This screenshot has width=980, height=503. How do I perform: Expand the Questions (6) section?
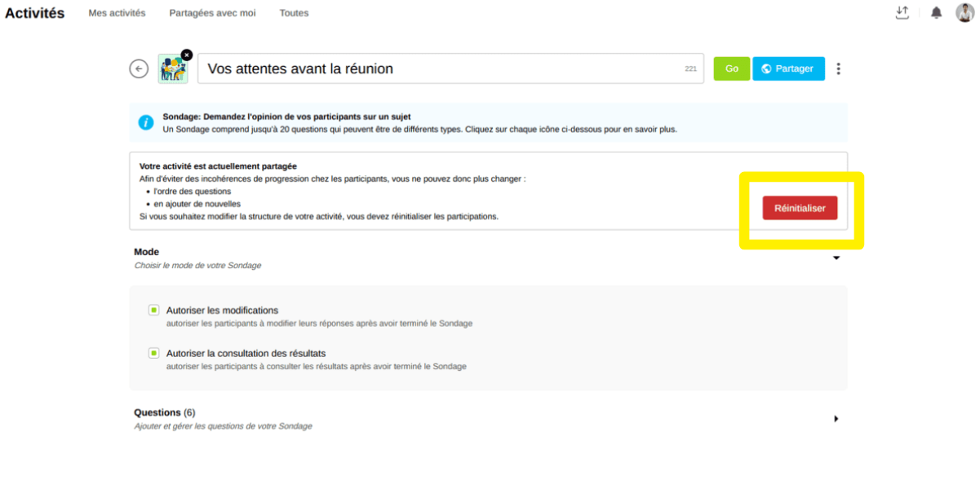(x=836, y=419)
